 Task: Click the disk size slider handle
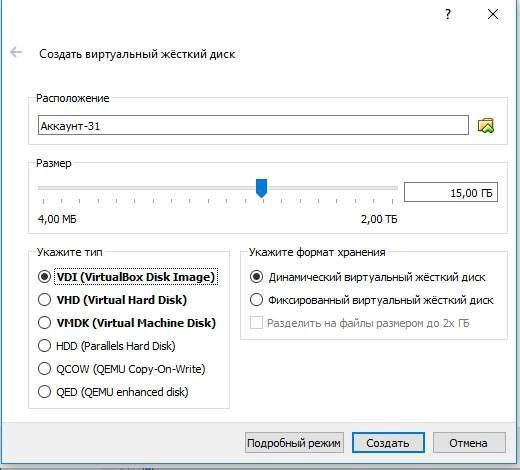click(261, 188)
